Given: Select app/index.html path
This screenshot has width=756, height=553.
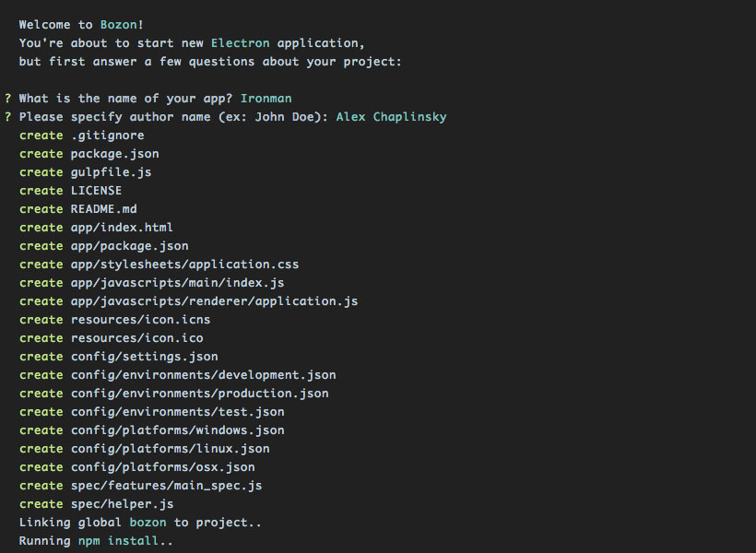Looking at the screenshot, I should (122, 228).
